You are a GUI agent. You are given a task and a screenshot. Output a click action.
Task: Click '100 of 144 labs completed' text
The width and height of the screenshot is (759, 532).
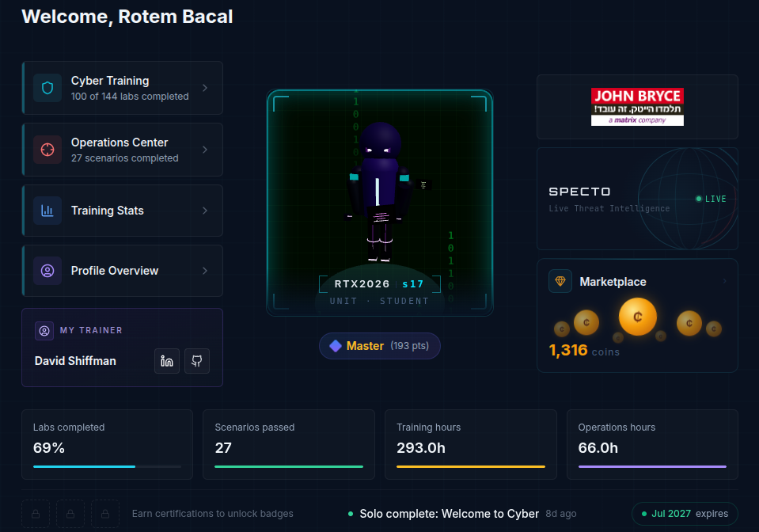pyautogui.click(x=130, y=97)
